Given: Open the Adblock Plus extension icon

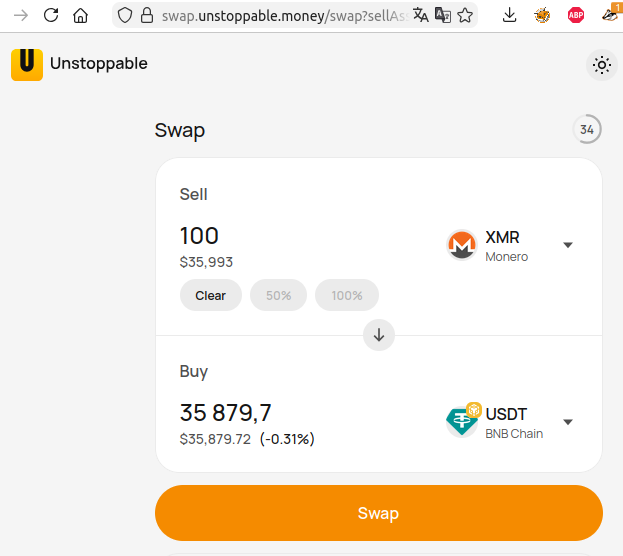Looking at the screenshot, I should coord(576,15).
